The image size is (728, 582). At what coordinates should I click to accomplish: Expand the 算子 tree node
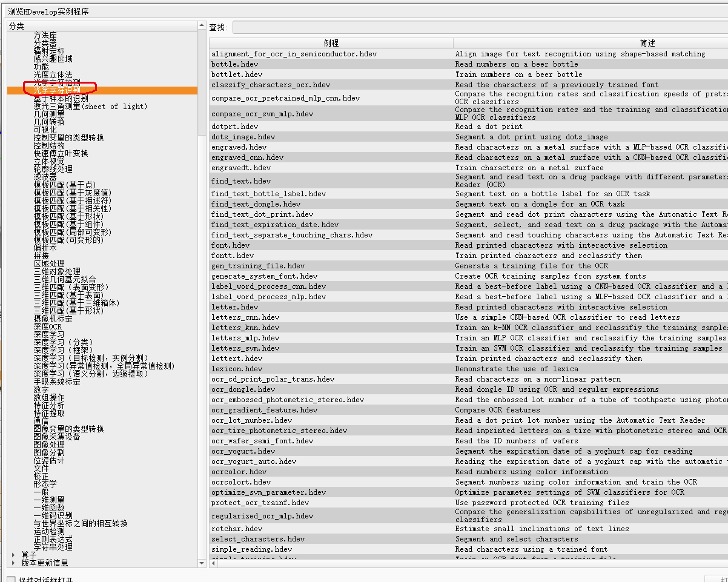(x=14, y=554)
